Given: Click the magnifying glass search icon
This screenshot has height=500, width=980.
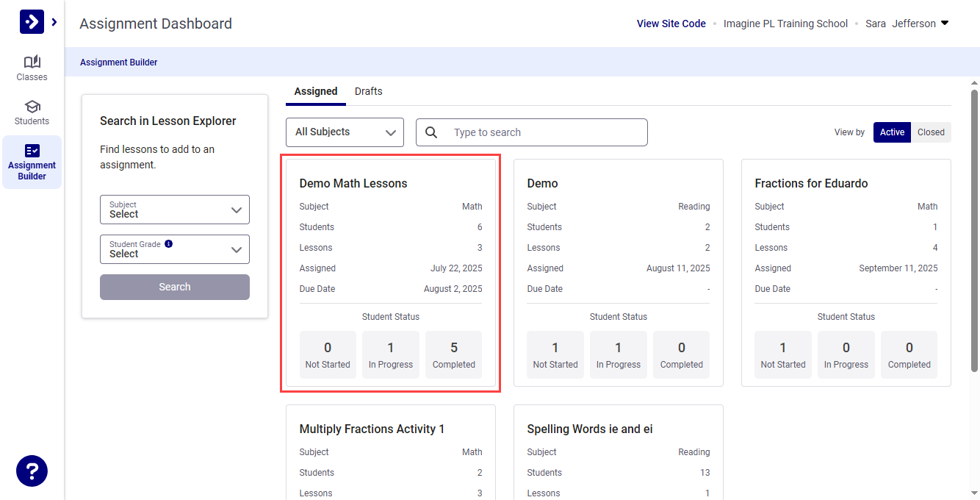Looking at the screenshot, I should [431, 132].
